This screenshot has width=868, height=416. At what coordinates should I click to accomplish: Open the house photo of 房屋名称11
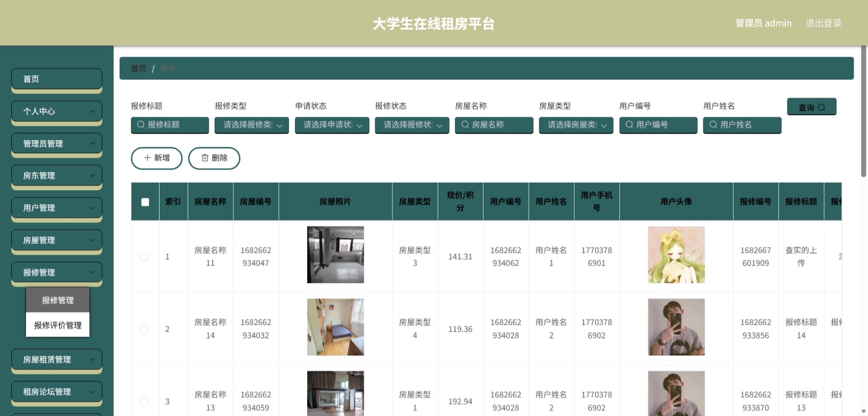[x=335, y=255]
